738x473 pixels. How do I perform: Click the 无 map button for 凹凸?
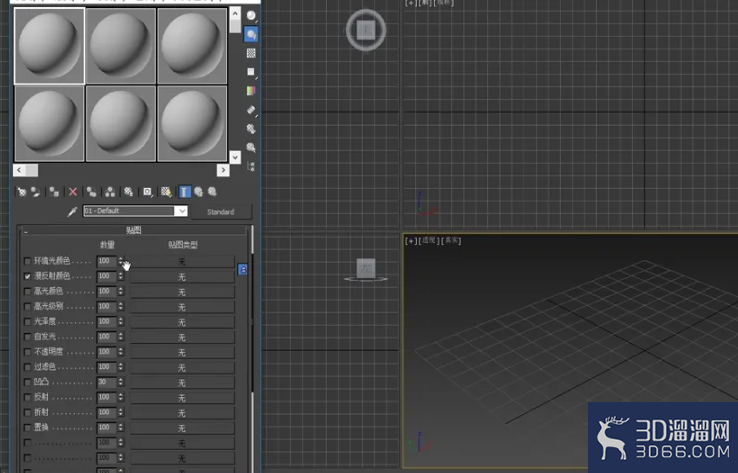[x=182, y=383]
